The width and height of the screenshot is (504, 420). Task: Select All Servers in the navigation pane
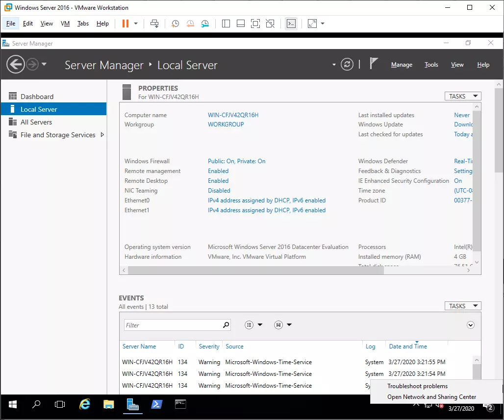tap(53, 122)
